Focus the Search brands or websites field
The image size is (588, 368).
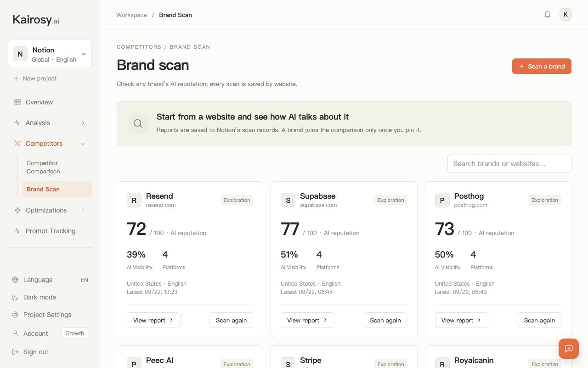(509, 164)
